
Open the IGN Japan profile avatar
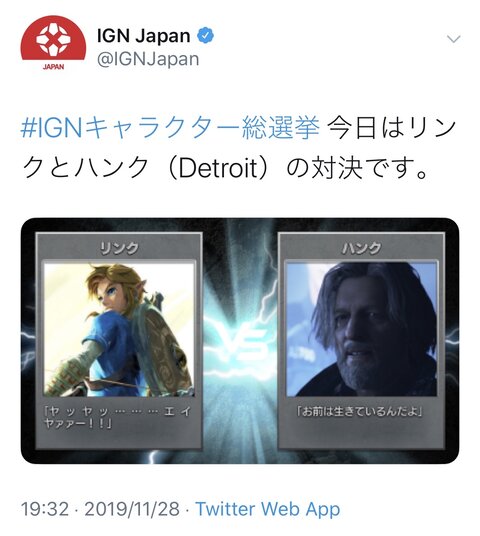pos(53,42)
